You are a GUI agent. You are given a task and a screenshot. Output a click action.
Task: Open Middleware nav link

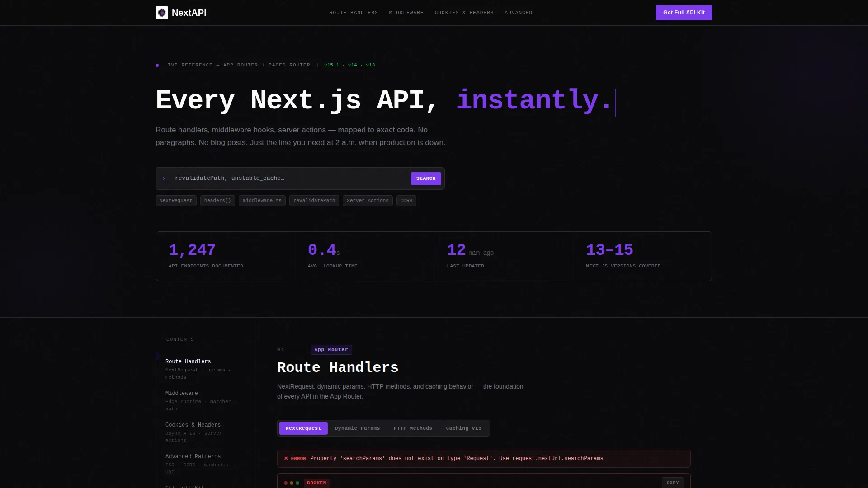click(406, 13)
